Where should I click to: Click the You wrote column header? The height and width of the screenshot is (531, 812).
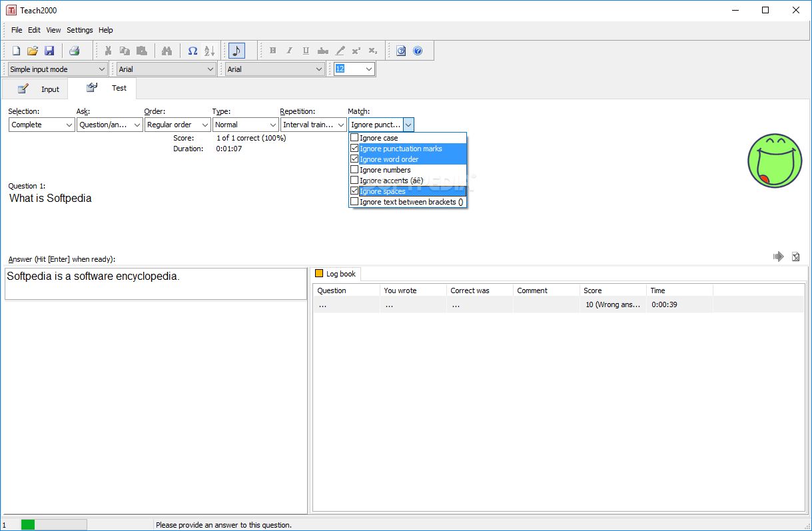point(413,290)
